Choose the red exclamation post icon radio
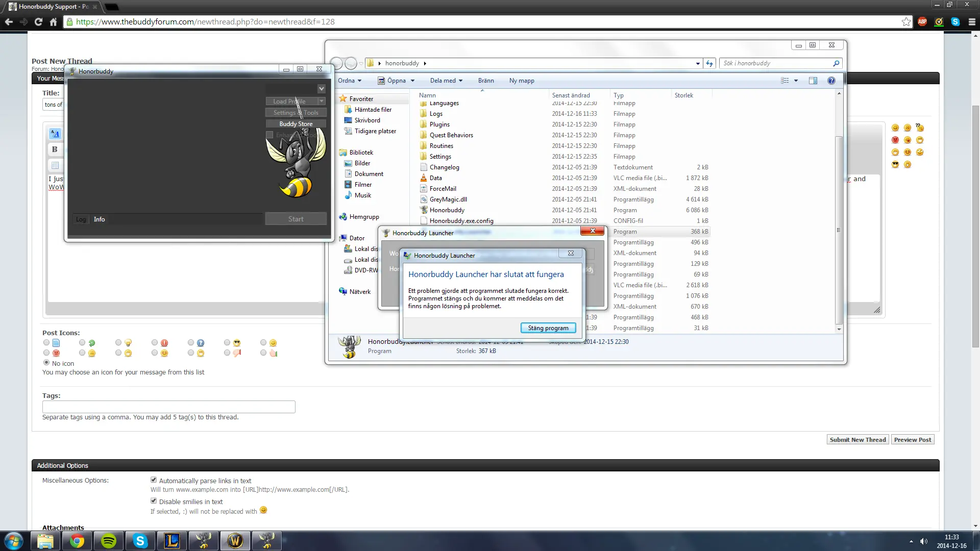Screen dimensions: 980x551 tap(155, 343)
